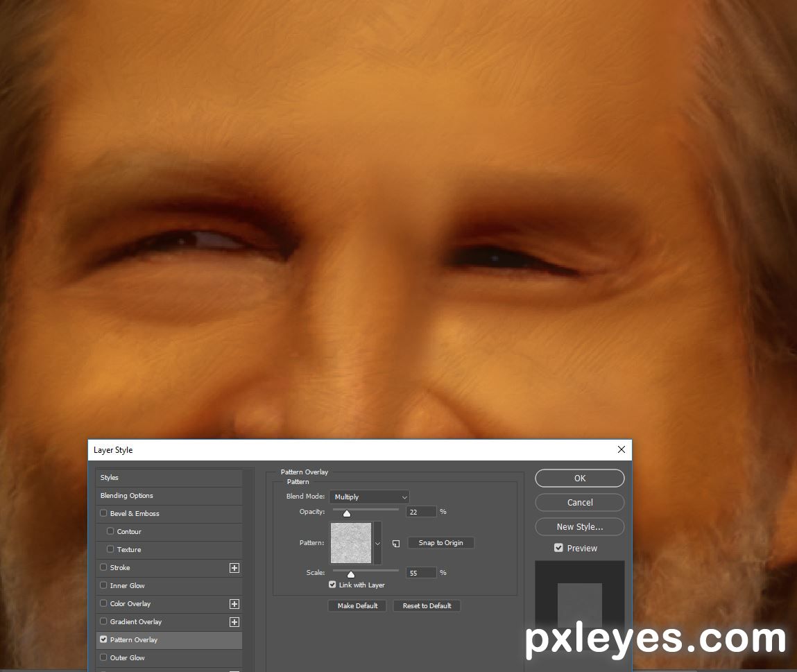Open Blending Options section
This screenshot has height=672, width=797.
click(169, 496)
